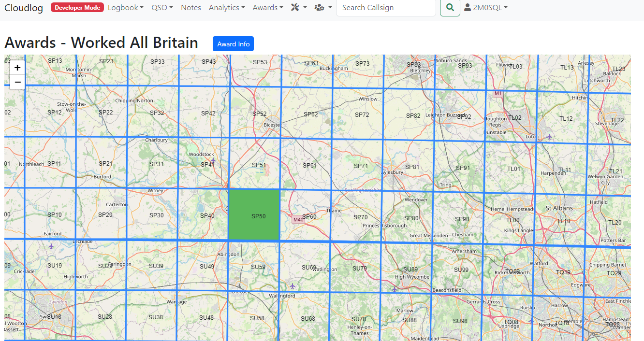
Task: Expand the Logbook menu
Action: click(126, 8)
